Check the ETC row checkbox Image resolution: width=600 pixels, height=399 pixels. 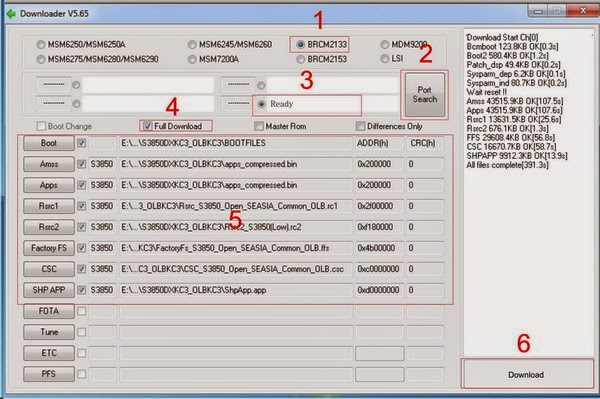point(82,353)
